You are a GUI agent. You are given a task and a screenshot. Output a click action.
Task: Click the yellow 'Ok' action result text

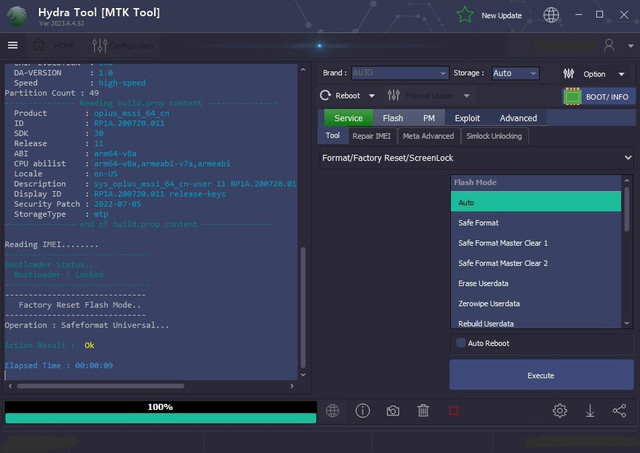[x=89, y=345]
